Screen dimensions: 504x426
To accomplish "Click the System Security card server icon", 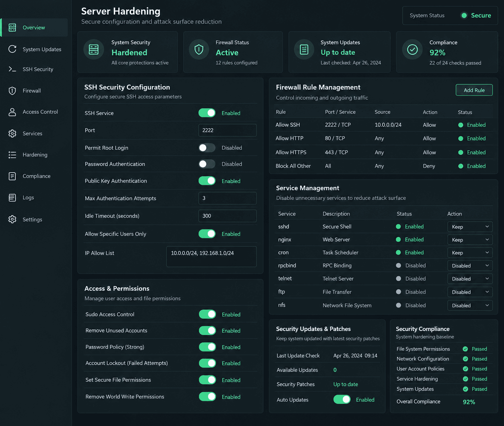I will [x=94, y=50].
